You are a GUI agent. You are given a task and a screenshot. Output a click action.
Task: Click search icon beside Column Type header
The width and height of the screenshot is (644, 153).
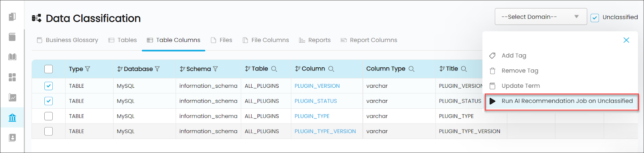(411, 69)
